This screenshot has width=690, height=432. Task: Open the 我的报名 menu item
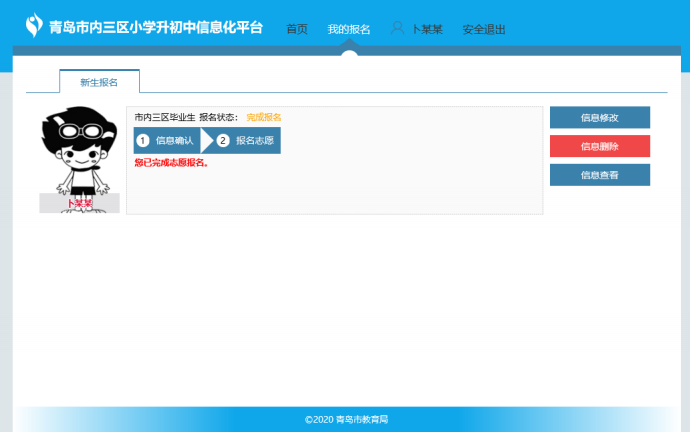click(348, 29)
